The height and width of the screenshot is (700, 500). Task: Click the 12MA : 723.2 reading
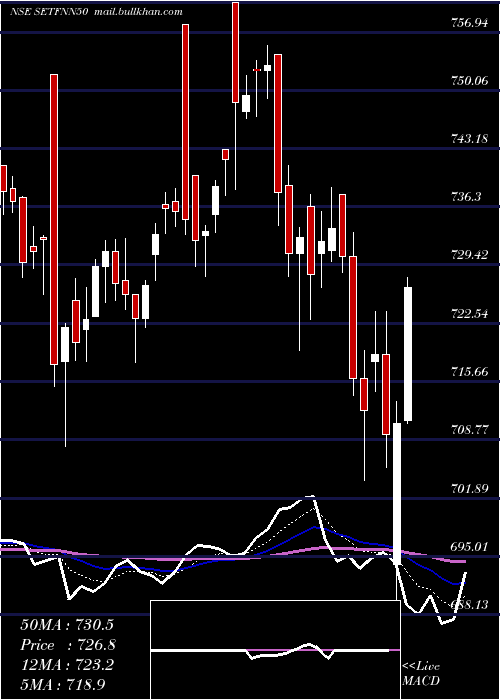click(67, 665)
